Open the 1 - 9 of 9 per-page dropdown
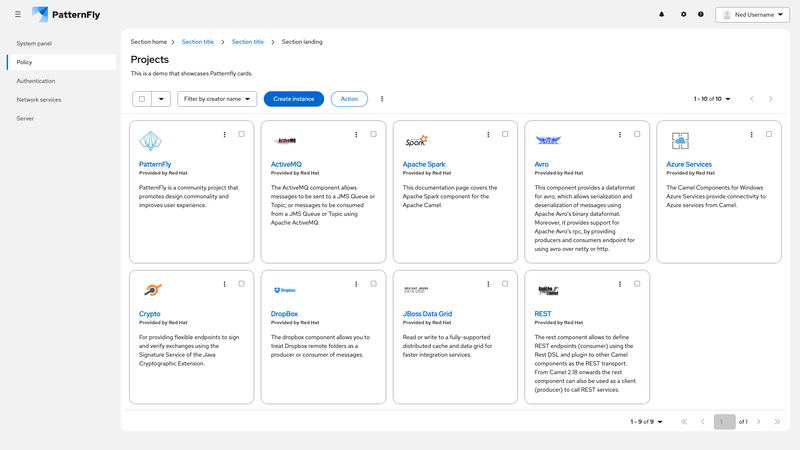The image size is (800, 450). (646, 422)
